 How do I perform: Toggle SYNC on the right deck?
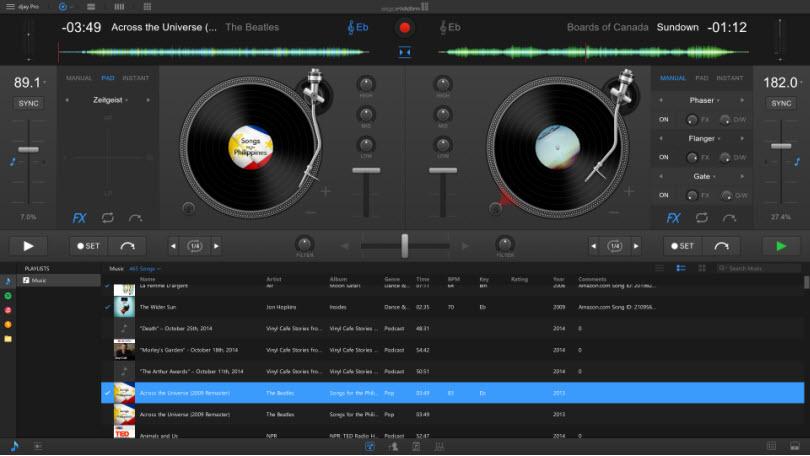point(781,103)
